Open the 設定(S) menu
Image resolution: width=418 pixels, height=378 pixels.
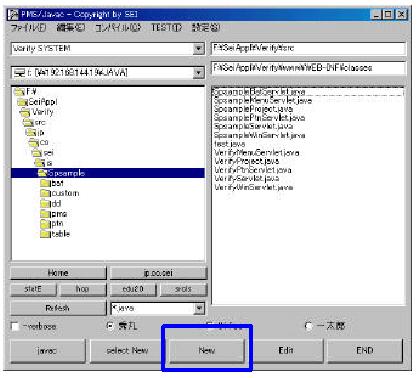pyautogui.click(x=206, y=28)
